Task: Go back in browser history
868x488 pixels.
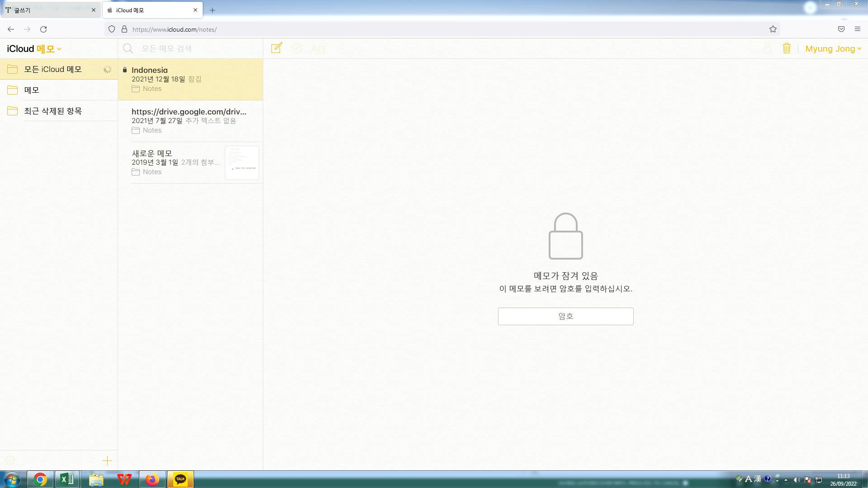Action: coord(11,29)
